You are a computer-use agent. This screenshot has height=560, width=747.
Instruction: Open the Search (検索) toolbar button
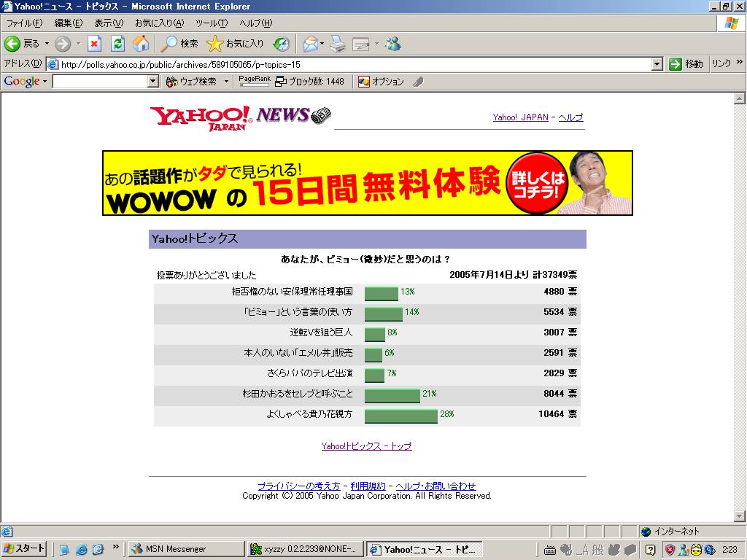(179, 44)
